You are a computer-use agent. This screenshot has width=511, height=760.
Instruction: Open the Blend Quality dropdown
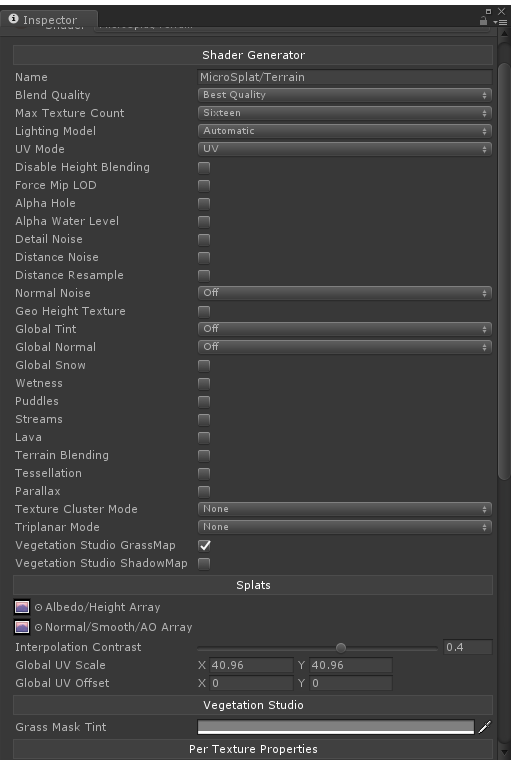(345, 95)
